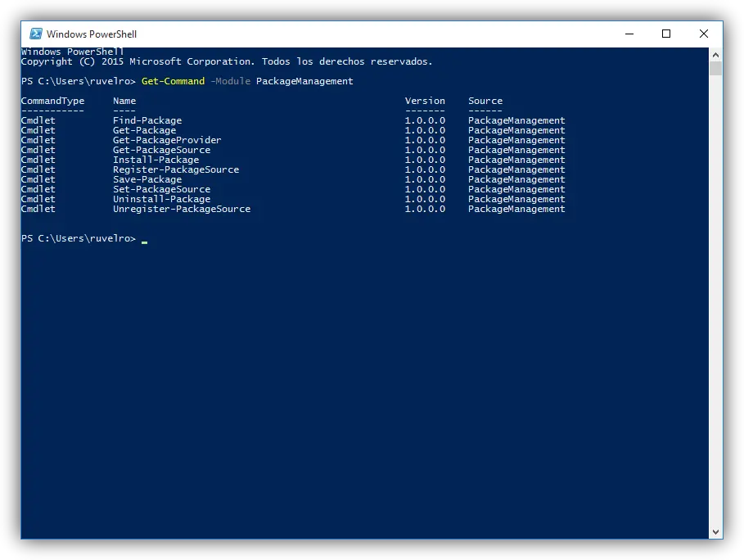Click the CommandType column header
The height and width of the screenshot is (560, 744).
point(52,101)
